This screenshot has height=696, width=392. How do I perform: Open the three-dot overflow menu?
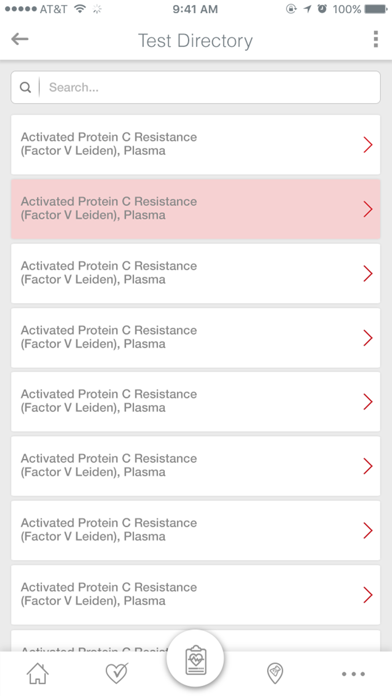pyautogui.click(x=376, y=39)
